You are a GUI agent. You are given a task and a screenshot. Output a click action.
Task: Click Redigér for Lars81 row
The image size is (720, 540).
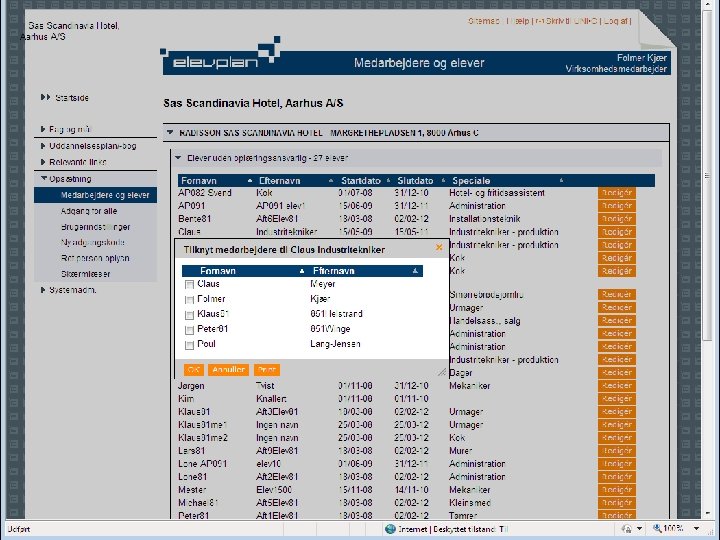coord(617,451)
